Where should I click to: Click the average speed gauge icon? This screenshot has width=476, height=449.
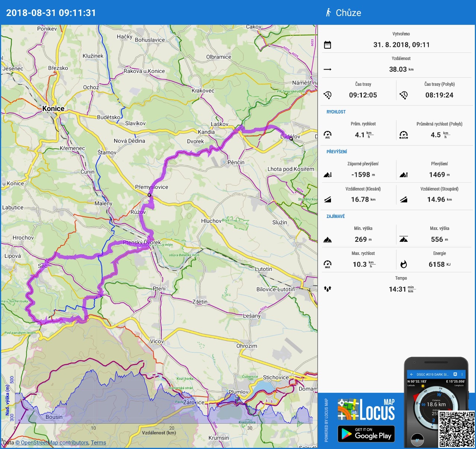click(x=327, y=134)
